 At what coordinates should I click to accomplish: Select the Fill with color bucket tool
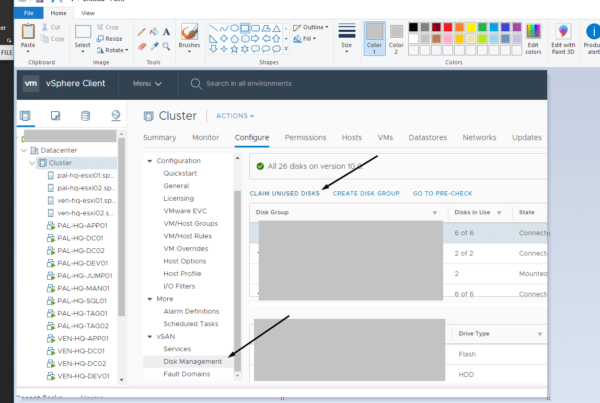point(154,32)
